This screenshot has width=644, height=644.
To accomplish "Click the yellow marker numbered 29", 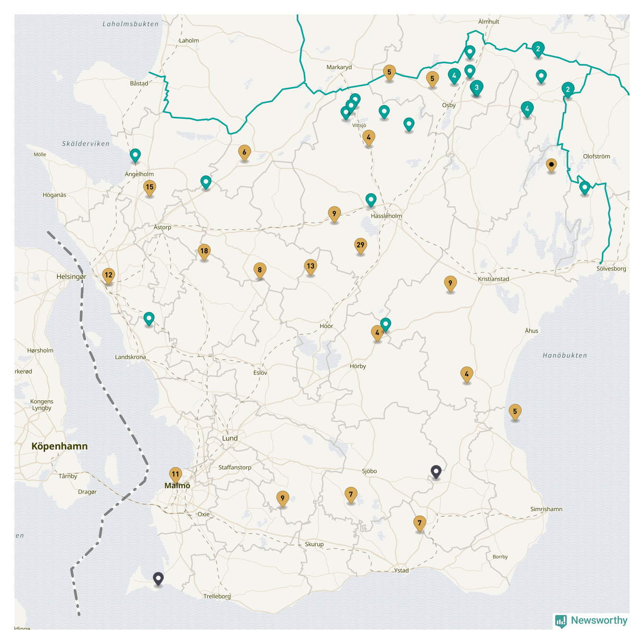I will [x=360, y=246].
